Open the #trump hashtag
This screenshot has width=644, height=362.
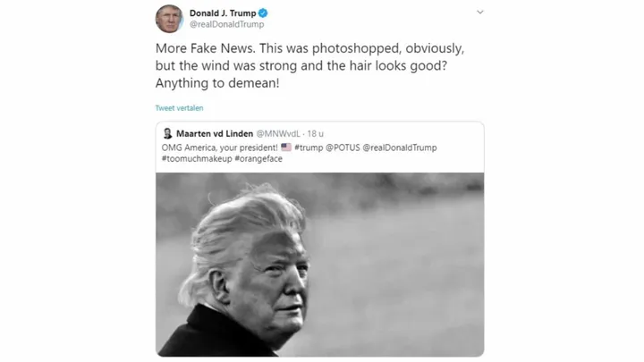click(309, 147)
